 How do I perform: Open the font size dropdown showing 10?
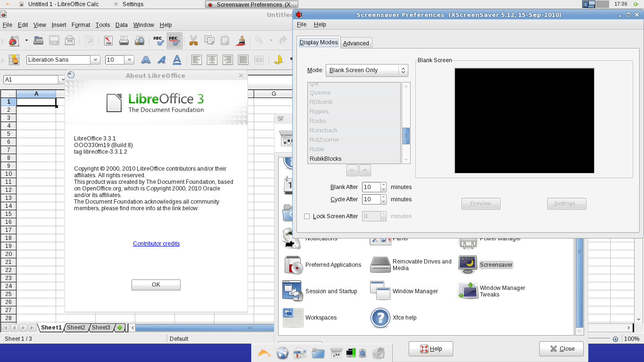pos(130,60)
